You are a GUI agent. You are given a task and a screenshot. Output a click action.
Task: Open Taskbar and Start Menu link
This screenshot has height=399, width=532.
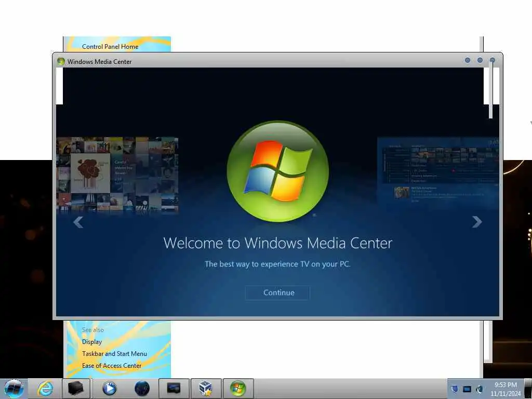(114, 353)
